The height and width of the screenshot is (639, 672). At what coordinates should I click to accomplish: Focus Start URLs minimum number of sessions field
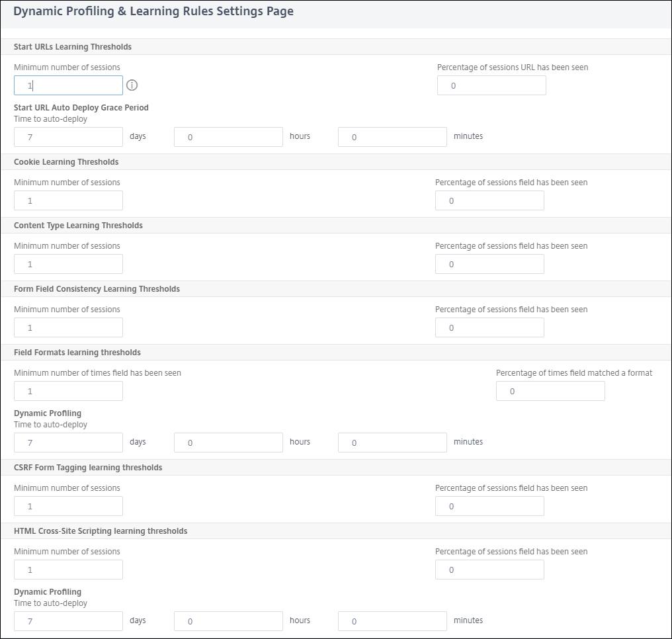pyautogui.click(x=68, y=85)
